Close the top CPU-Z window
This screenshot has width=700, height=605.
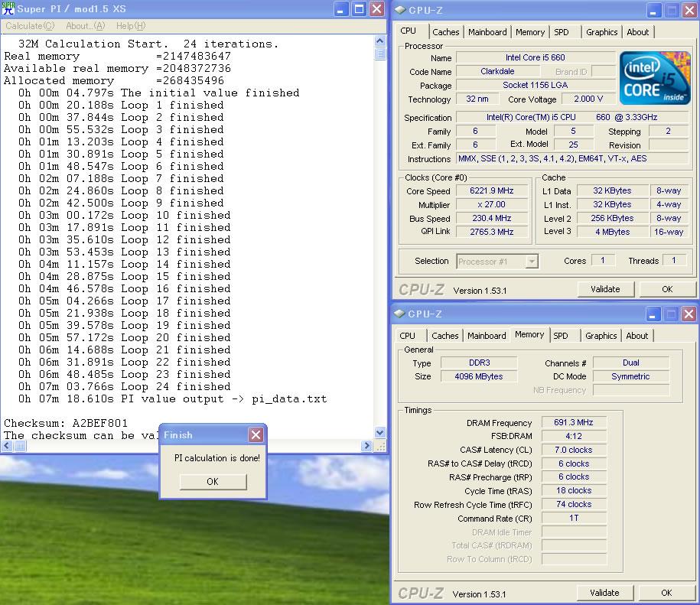pos(690,11)
